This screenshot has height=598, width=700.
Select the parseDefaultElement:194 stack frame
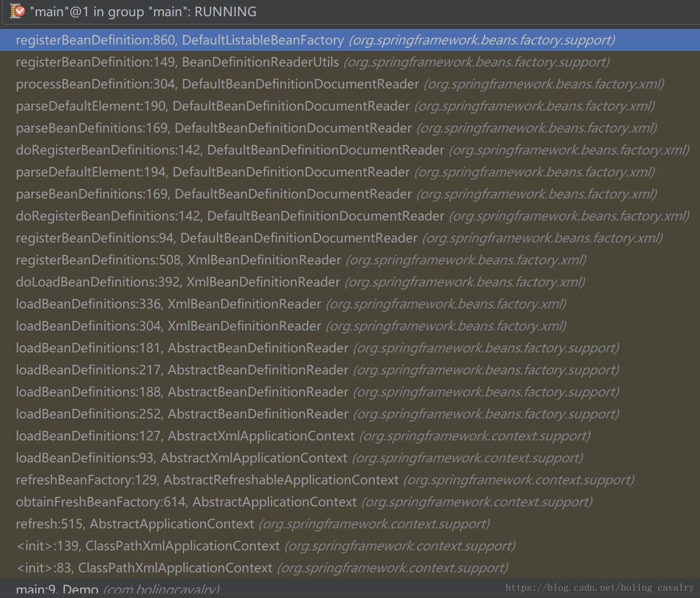[350, 172]
